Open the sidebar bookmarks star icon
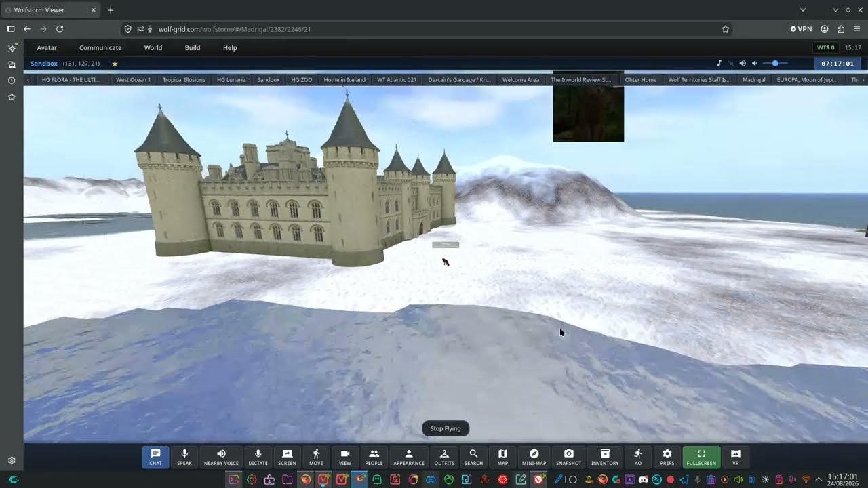 [12, 97]
